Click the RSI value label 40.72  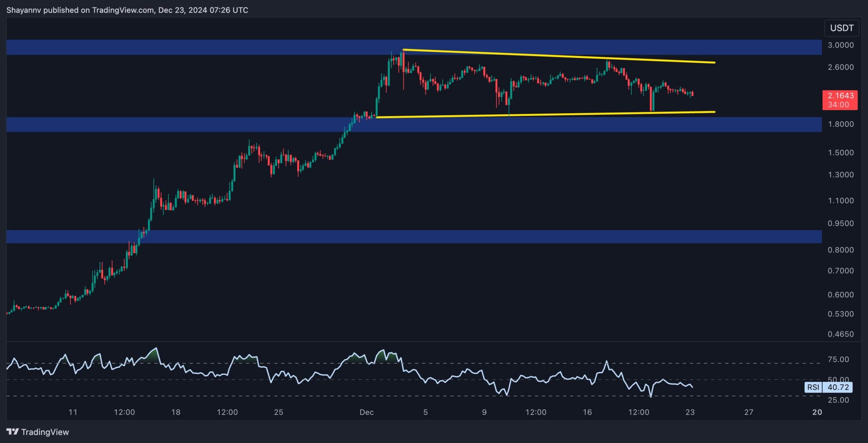point(838,387)
